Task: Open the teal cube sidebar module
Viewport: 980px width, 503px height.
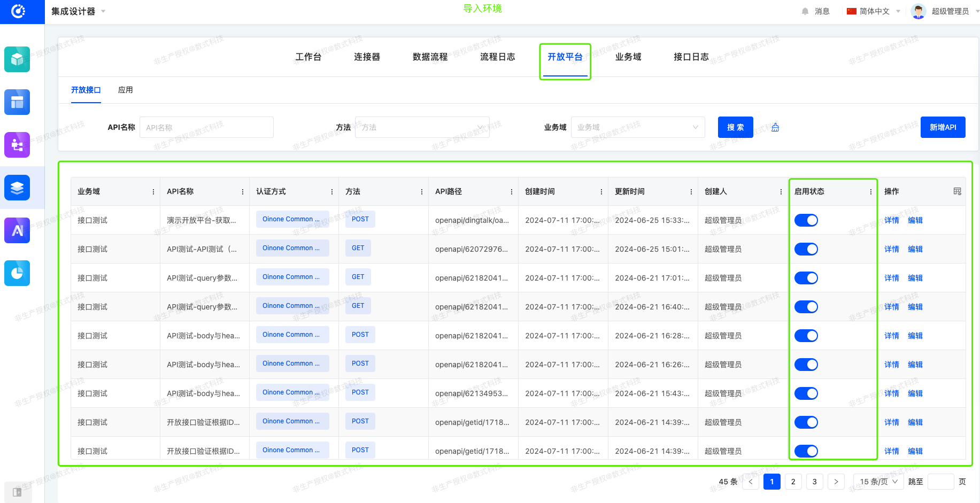Action: 17,59
